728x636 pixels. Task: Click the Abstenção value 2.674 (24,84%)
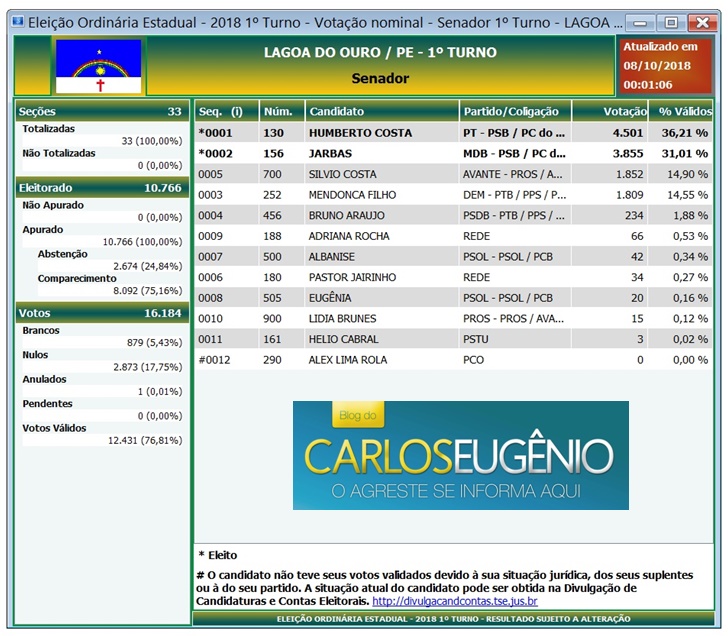(148, 266)
